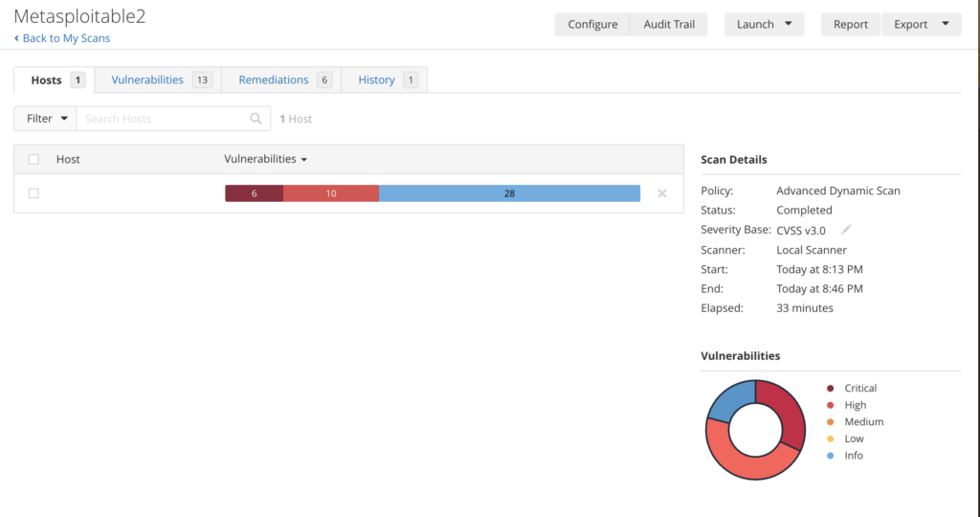
Task: Click the Metasploitable2 scan title
Action: [x=79, y=16]
